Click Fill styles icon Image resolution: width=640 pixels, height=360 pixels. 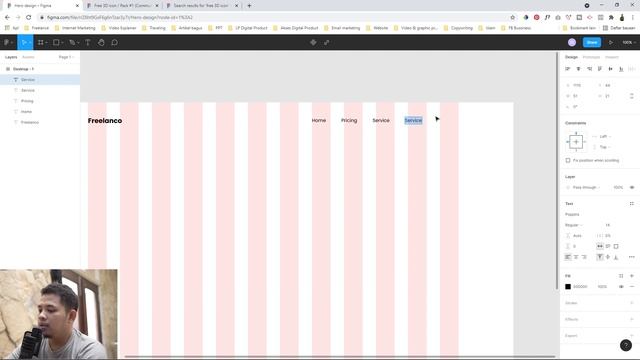621,276
